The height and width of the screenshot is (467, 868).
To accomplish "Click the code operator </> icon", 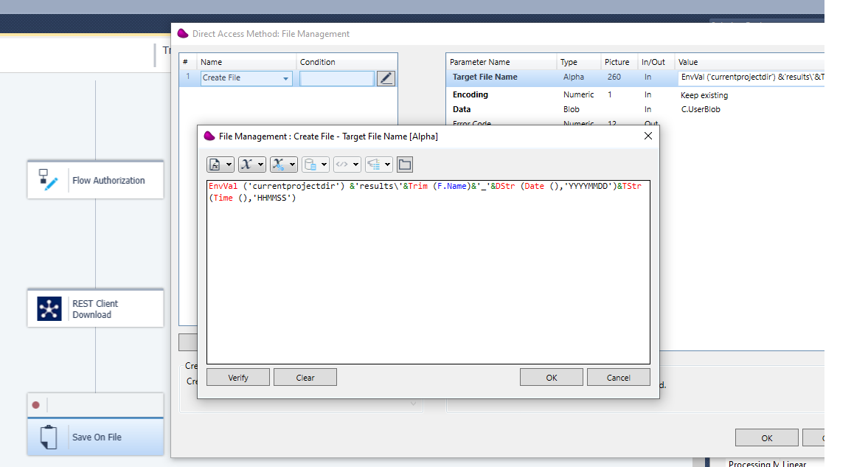I will point(342,164).
